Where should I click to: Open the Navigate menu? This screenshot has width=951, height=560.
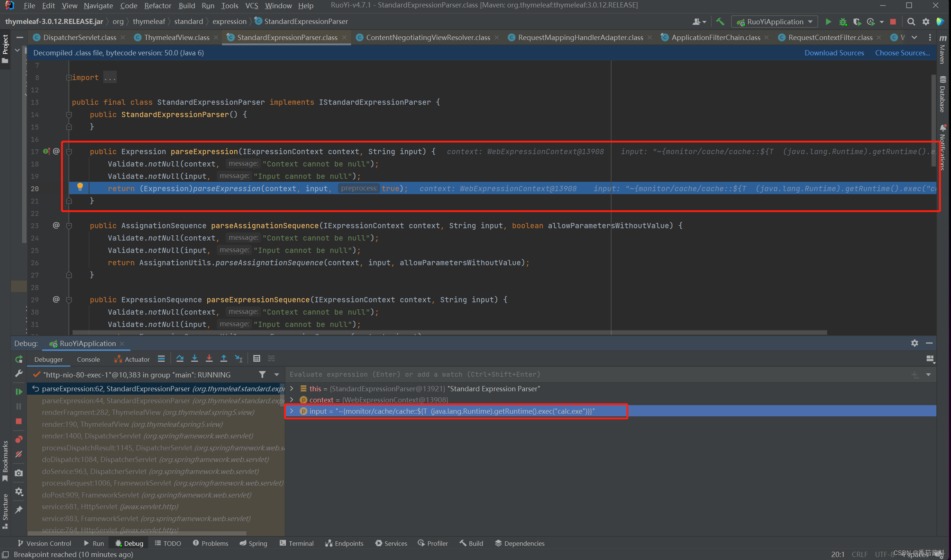(98, 6)
